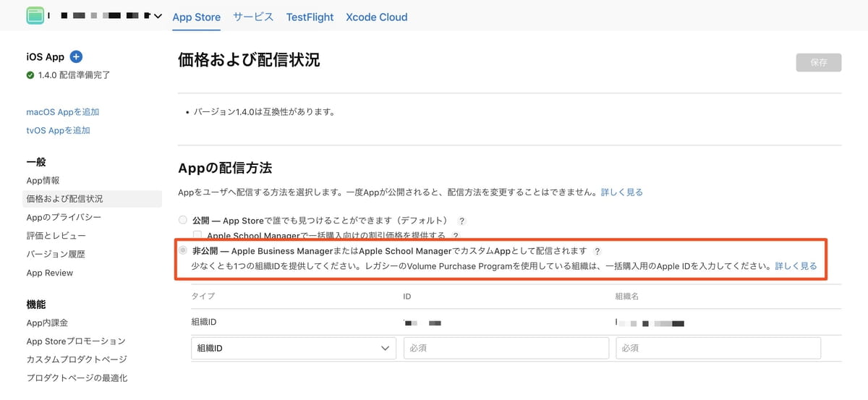This screenshot has width=868, height=400.
Task: Click the 組織名 column header
Action: click(x=626, y=297)
